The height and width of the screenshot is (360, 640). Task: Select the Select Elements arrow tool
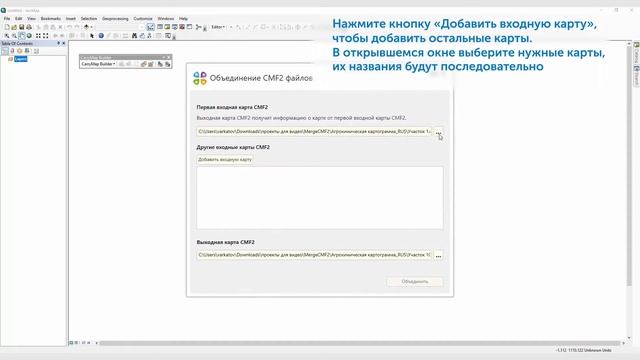click(92, 36)
